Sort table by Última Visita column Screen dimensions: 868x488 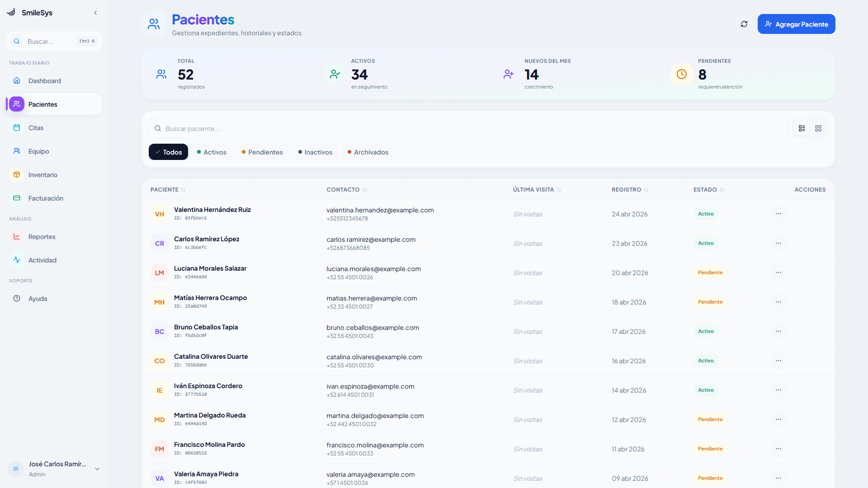click(537, 189)
